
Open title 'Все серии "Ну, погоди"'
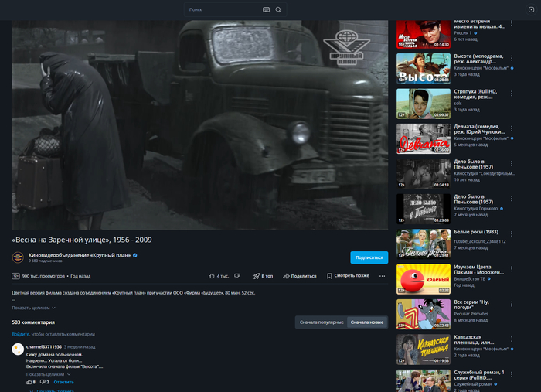(471, 305)
